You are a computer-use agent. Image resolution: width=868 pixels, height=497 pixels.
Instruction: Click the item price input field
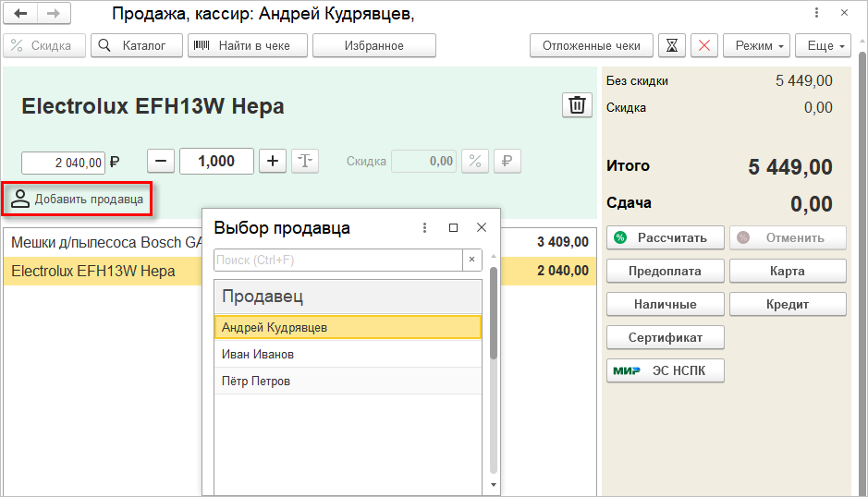coord(63,163)
